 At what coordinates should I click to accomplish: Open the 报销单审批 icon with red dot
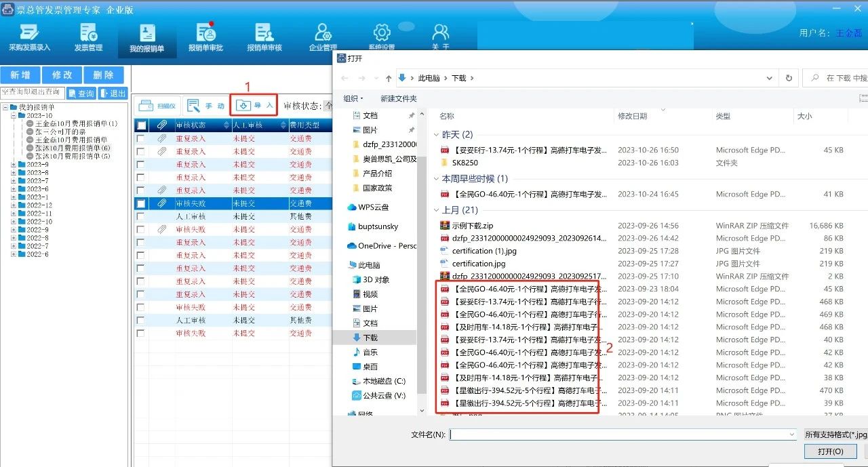coord(205,37)
